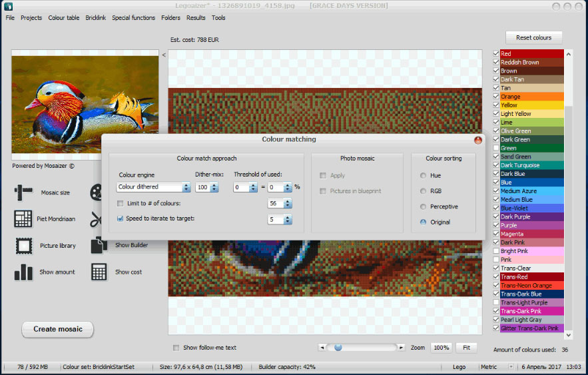Toggle Apply checkbox under Photo mosaic
This screenshot has height=375, width=588.
322,175
